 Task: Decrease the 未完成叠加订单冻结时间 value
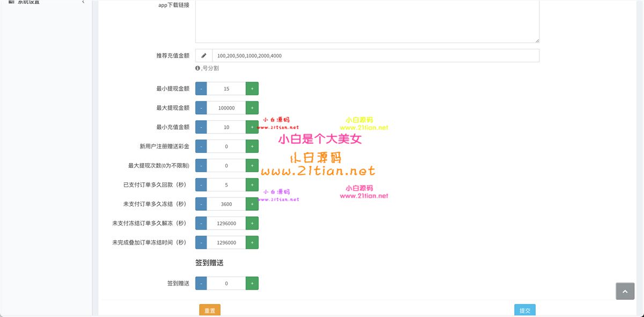[201, 242]
